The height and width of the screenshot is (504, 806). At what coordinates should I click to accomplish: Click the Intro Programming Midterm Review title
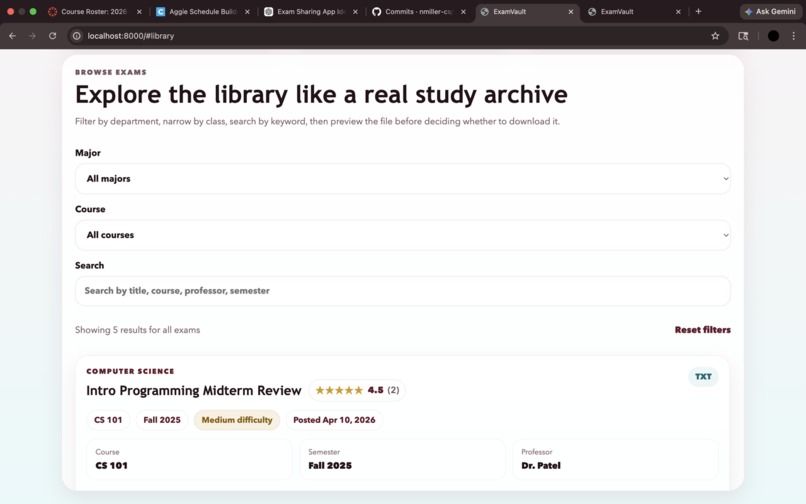pyautogui.click(x=193, y=391)
